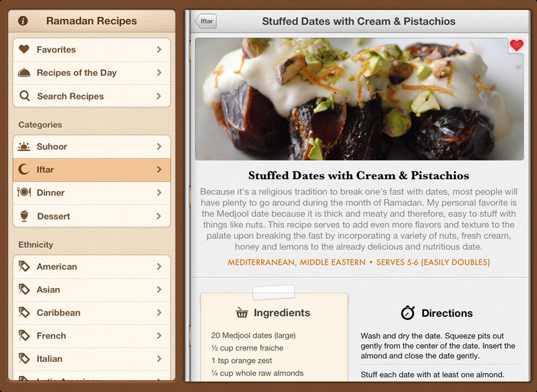Click the stopwatch icon next to Directions
The height and width of the screenshot is (392, 537).
(x=407, y=313)
